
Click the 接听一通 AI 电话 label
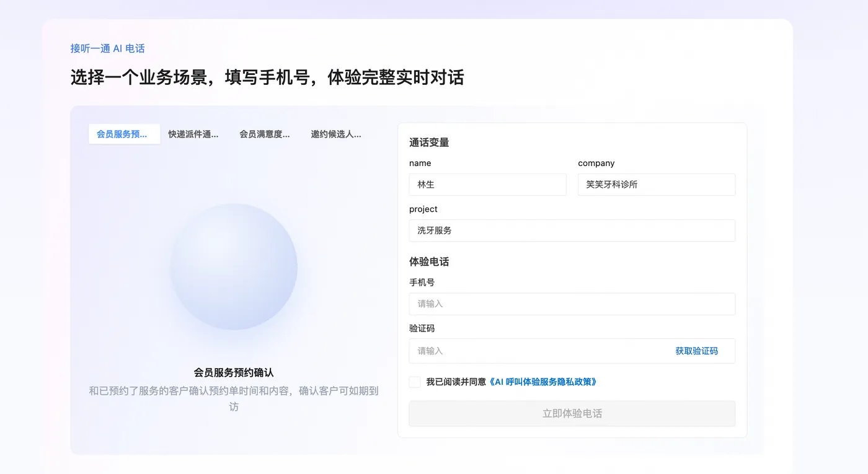pos(107,48)
